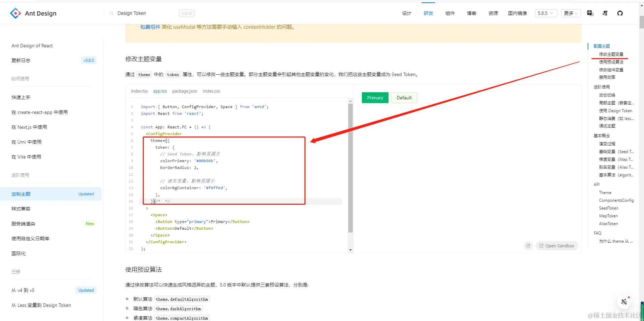Viewport: 644px width, 321px height.
Task: Open the 从 v4 到 v5 sidebar item
Action: click(23, 290)
